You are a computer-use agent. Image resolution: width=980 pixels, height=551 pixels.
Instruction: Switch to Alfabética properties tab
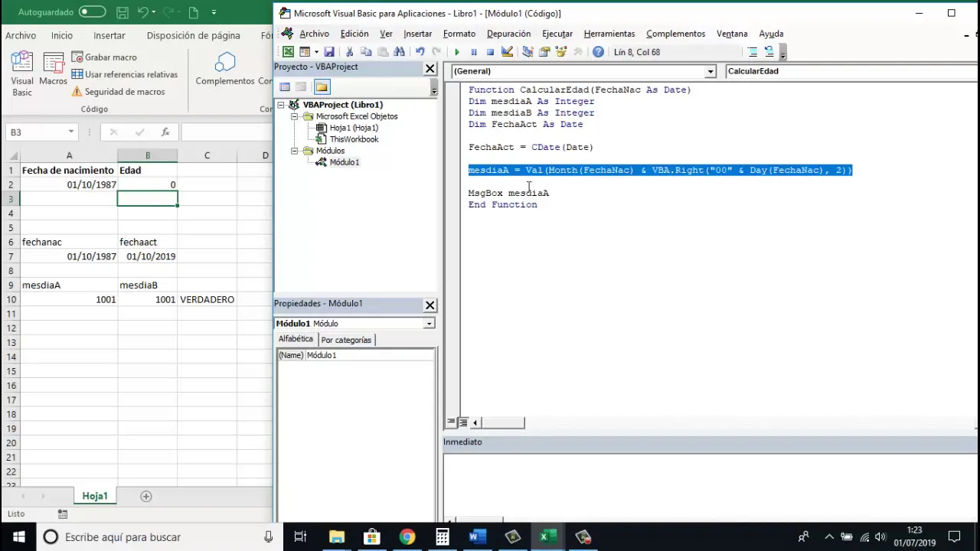click(x=296, y=339)
